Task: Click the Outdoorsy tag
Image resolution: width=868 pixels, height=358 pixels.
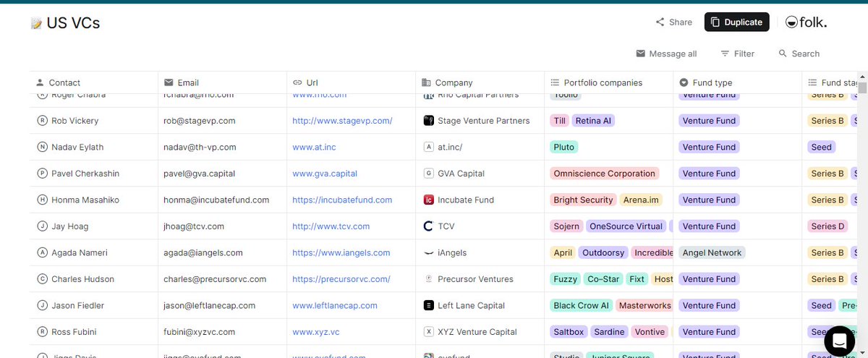Action: tap(603, 252)
